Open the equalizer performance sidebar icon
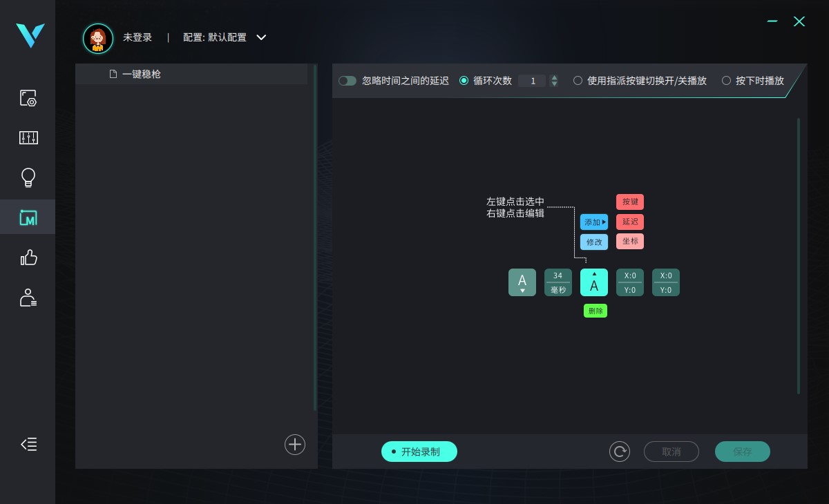The height and width of the screenshot is (504, 829). coord(28,137)
